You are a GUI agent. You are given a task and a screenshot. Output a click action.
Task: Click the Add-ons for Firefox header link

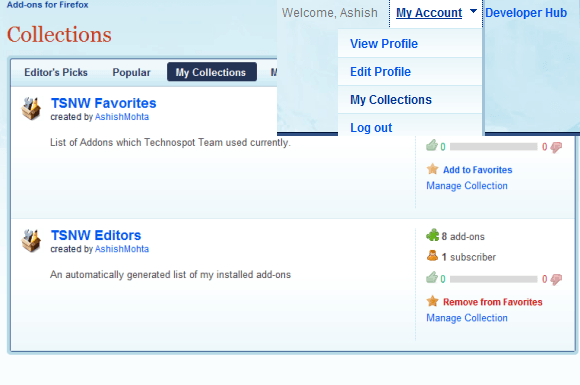pyautogui.click(x=47, y=5)
